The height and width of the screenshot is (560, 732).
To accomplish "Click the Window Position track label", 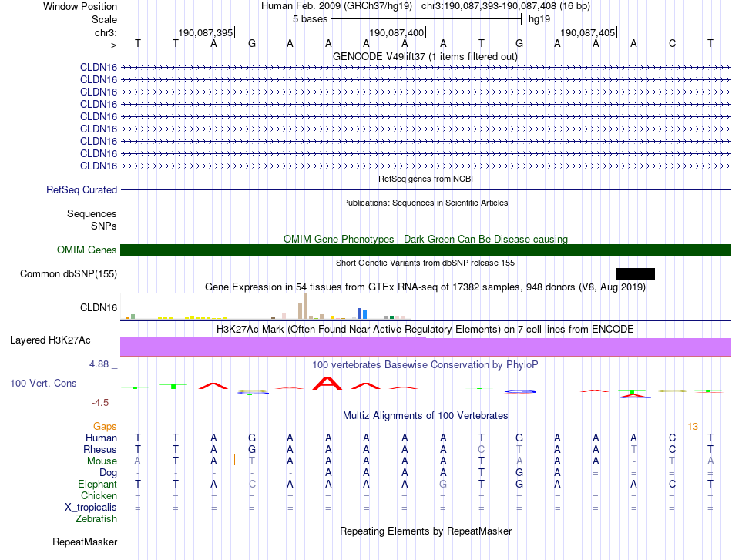I will 80,6.
